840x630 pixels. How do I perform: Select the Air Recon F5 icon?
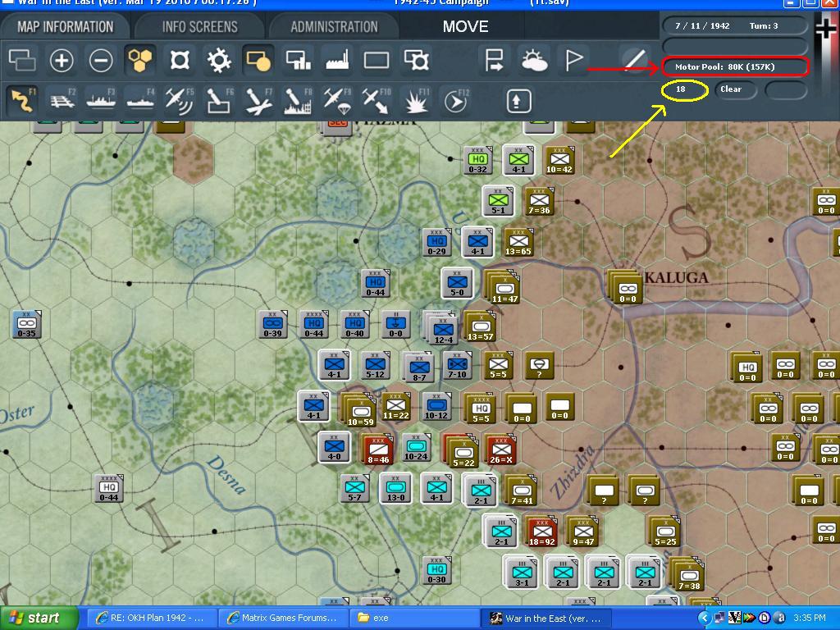(180, 100)
